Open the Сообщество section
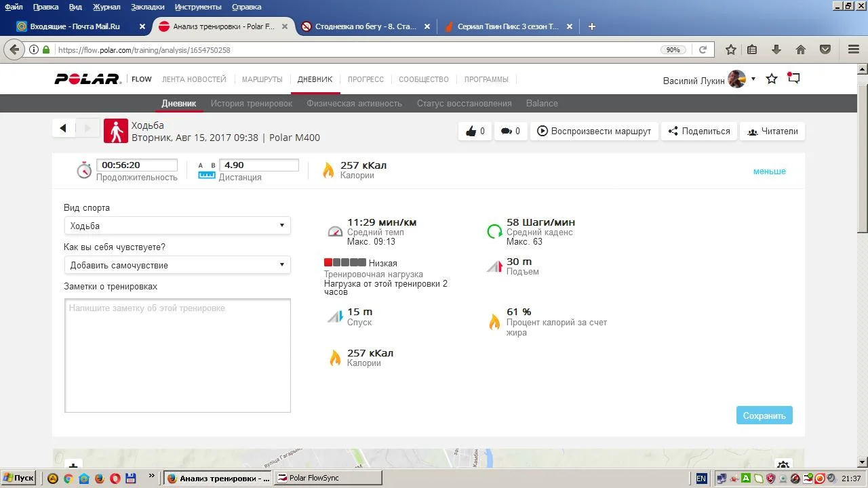 pyautogui.click(x=424, y=79)
